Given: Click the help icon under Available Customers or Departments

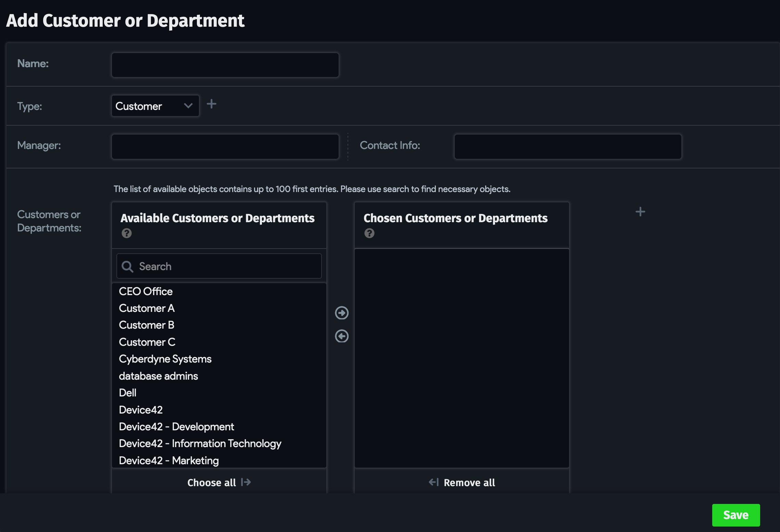Looking at the screenshot, I should (127, 233).
